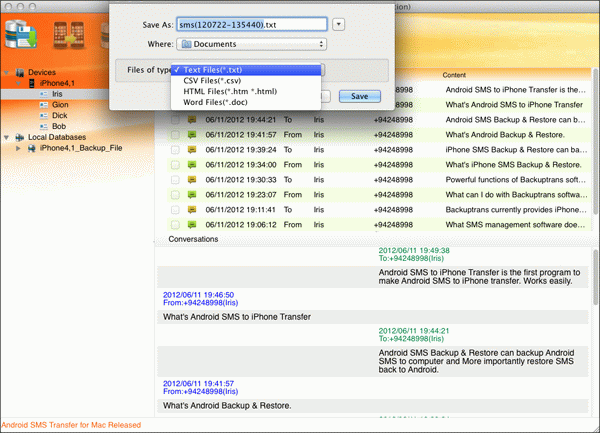Image resolution: width=600 pixels, height=433 pixels.
Task: Select 'Powerful functions of Backuptrans soft…' message
Action: coord(515,180)
